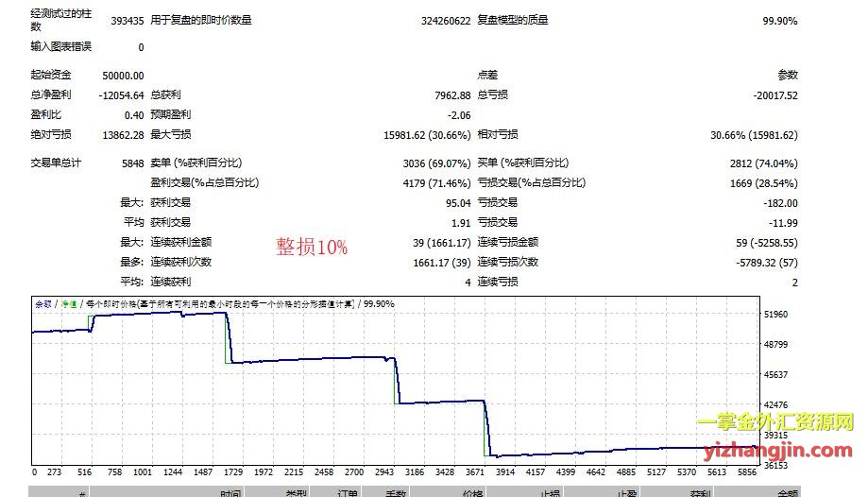Image resolution: width=868 pixels, height=497 pixels.
Task: Click the red 整损10% annotation text
Action: coord(312,248)
